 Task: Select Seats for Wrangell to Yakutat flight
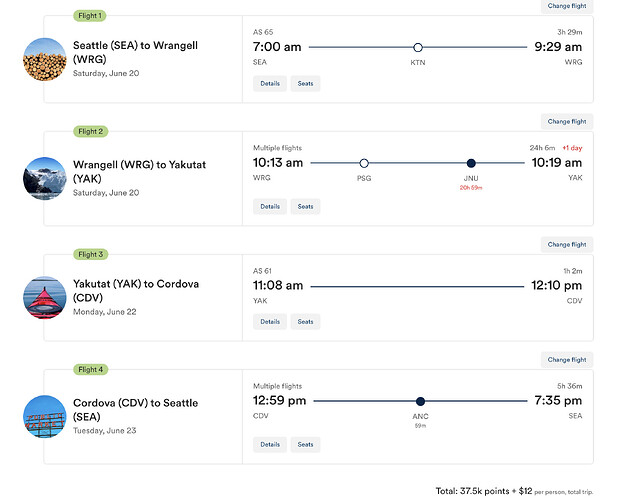pyautogui.click(x=305, y=207)
